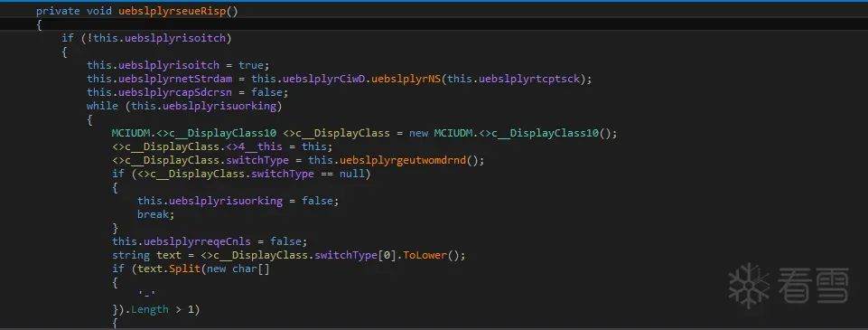Select the Length property
This screenshot has height=330, width=868.
tap(149, 309)
